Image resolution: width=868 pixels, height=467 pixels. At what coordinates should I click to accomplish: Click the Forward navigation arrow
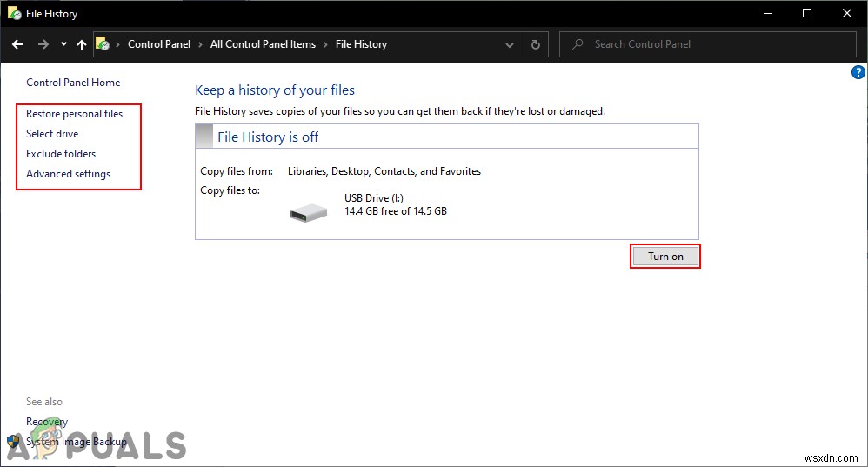(x=43, y=44)
